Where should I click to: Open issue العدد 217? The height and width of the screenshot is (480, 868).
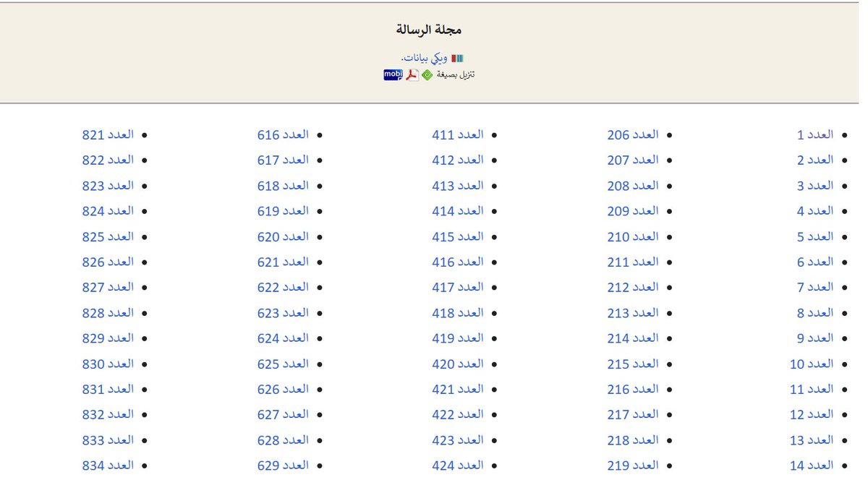pos(633,414)
